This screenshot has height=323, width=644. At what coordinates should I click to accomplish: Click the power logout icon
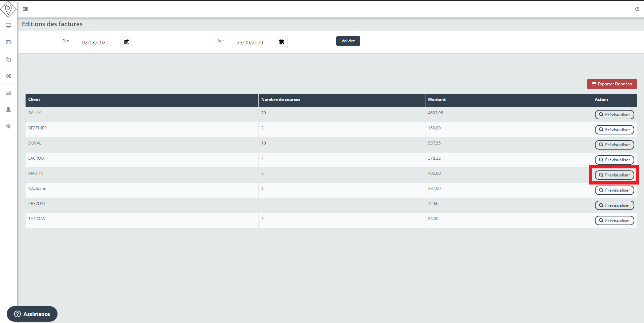[637, 9]
